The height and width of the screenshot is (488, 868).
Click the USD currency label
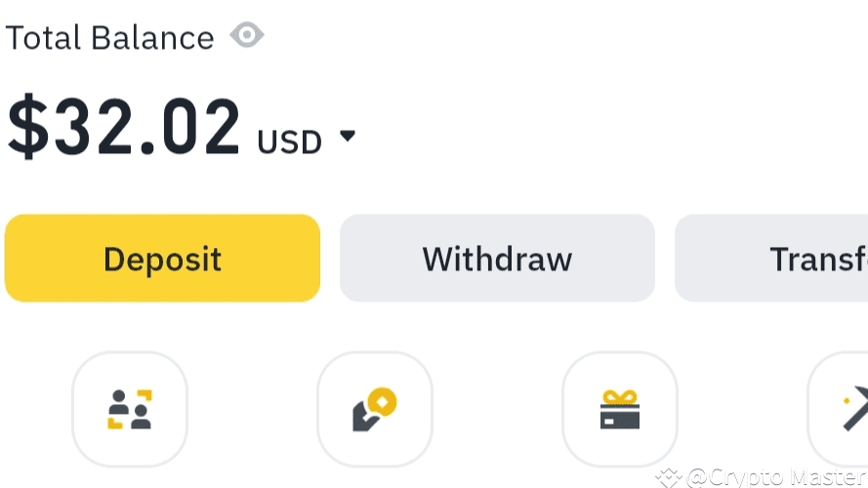289,142
